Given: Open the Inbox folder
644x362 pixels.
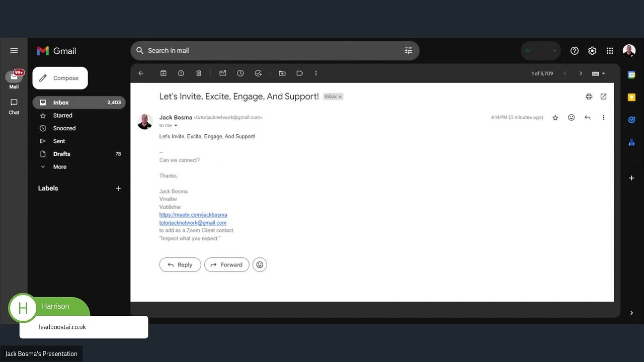Looking at the screenshot, I should coord(79,103).
